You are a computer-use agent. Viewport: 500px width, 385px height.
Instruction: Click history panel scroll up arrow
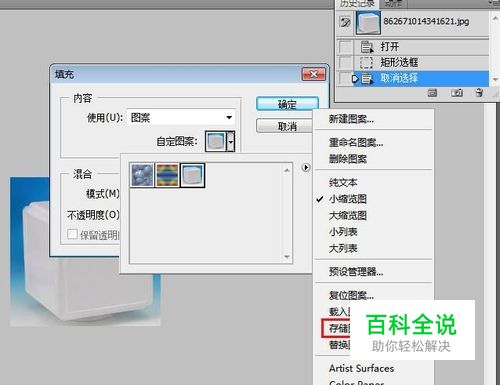click(495, 18)
